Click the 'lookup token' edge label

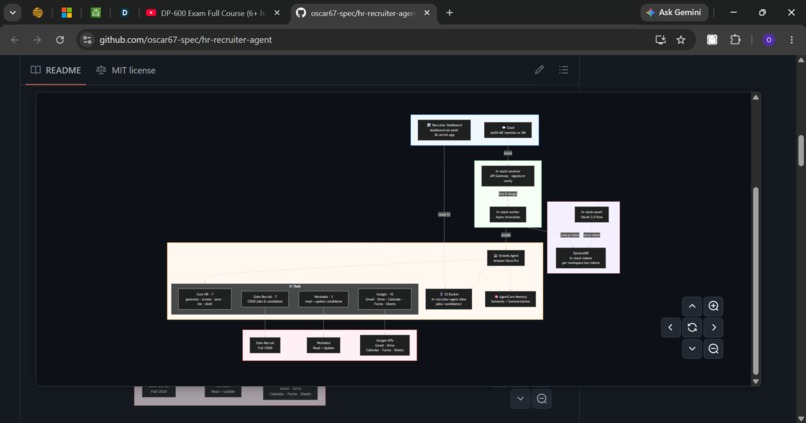[x=570, y=235]
